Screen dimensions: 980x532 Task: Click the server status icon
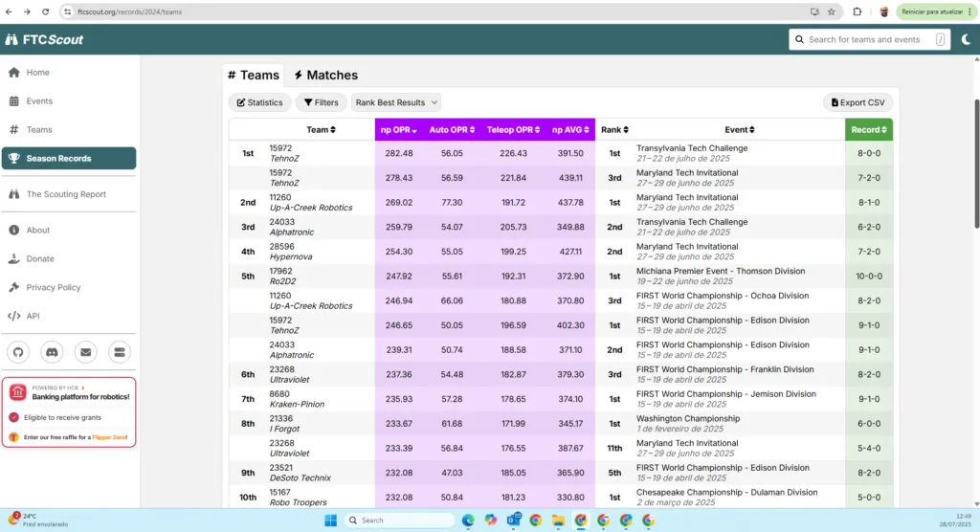[120, 352]
